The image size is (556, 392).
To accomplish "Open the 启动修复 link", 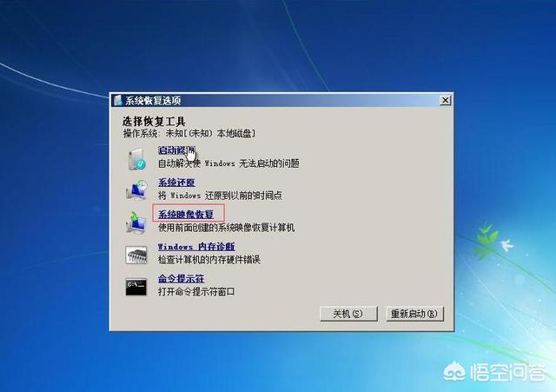I will tap(176, 150).
